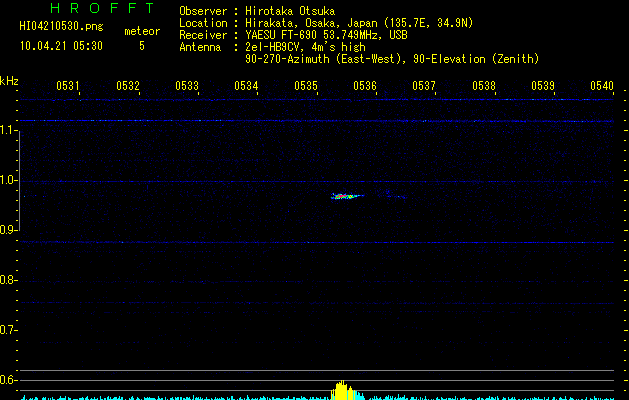Click the 0539 time marker
The width and height of the screenshot is (629, 400).
543,86
